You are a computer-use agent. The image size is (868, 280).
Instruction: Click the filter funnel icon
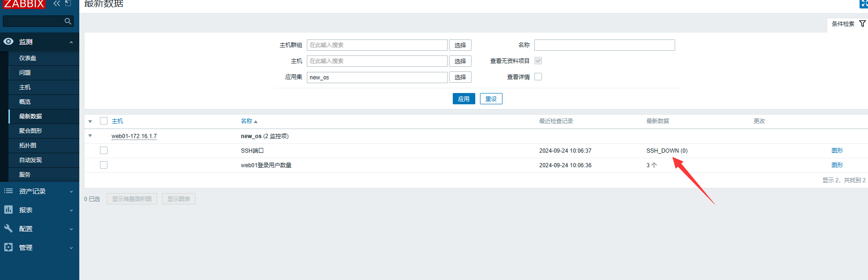tap(862, 23)
